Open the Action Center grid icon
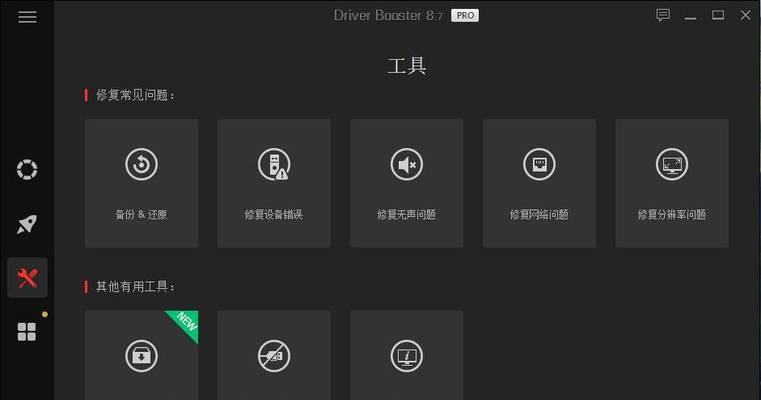The height and width of the screenshot is (400, 761). click(x=27, y=332)
